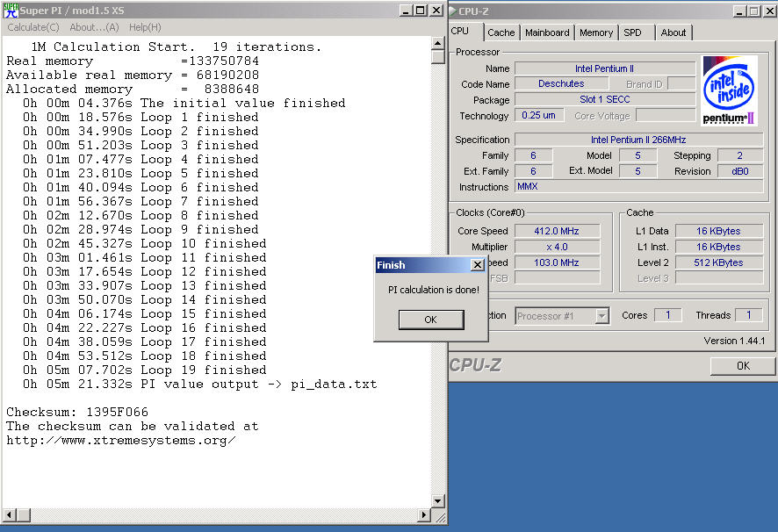Screen dimensions: 778x532
Task: Click the Name field 'Intel Pentium II'
Action: (605, 68)
